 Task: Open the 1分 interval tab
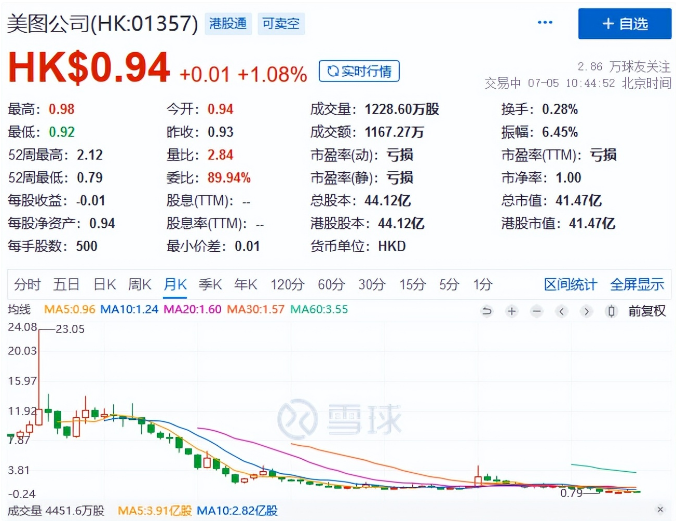click(x=482, y=285)
